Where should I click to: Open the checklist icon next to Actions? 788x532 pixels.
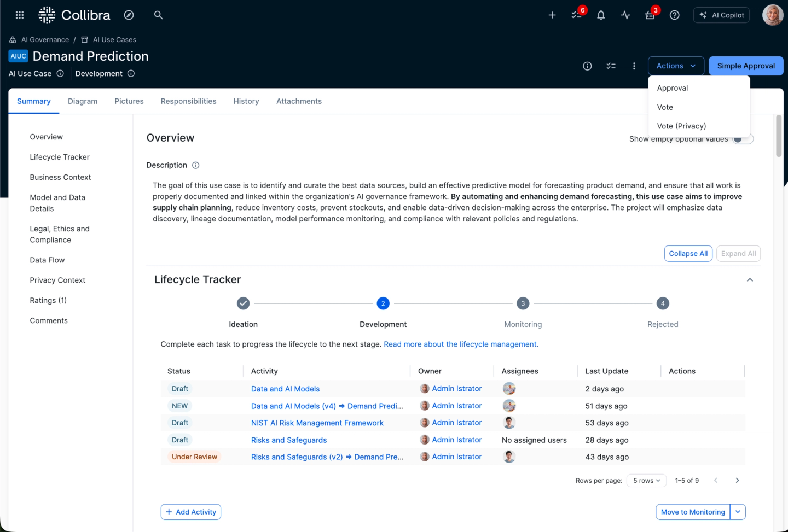[x=611, y=66]
